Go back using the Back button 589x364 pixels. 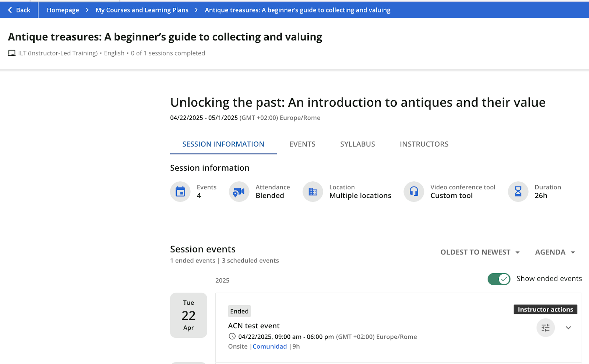click(x=19, y=10)
